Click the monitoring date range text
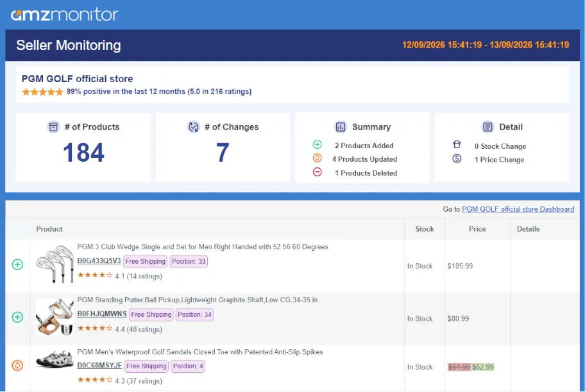The height and width of the screenshot is (392, 585). pos(486,45)
